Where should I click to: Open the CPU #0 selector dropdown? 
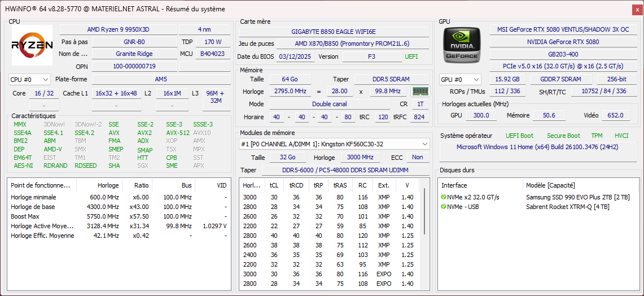pos(29,79)
